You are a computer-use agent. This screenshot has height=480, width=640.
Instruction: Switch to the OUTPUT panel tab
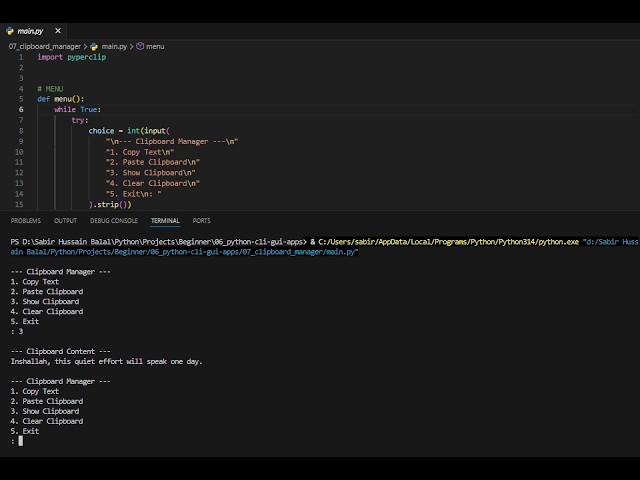pos(65,221)
